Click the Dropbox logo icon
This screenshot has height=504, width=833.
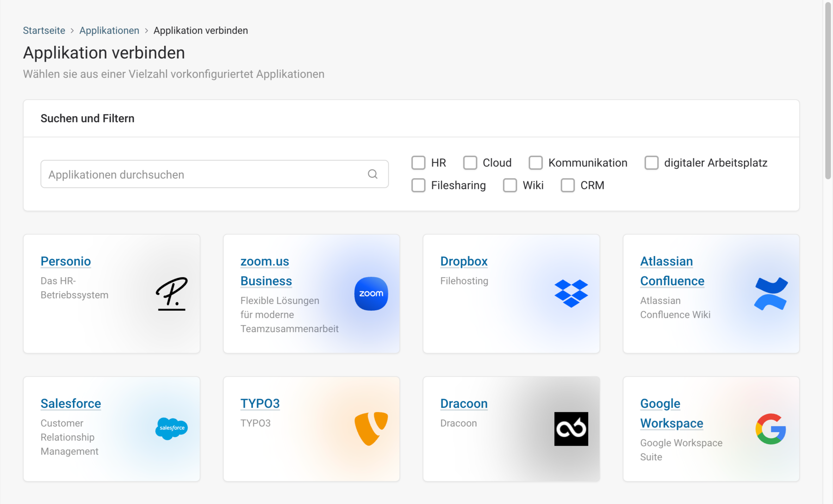coord(571,293)
